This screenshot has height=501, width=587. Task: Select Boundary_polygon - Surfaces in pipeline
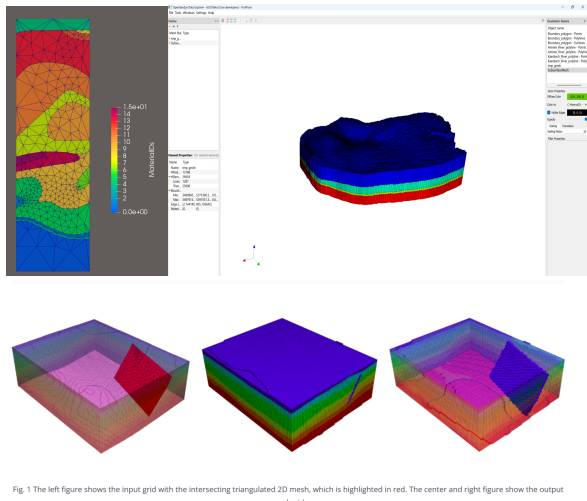point(567,43)
